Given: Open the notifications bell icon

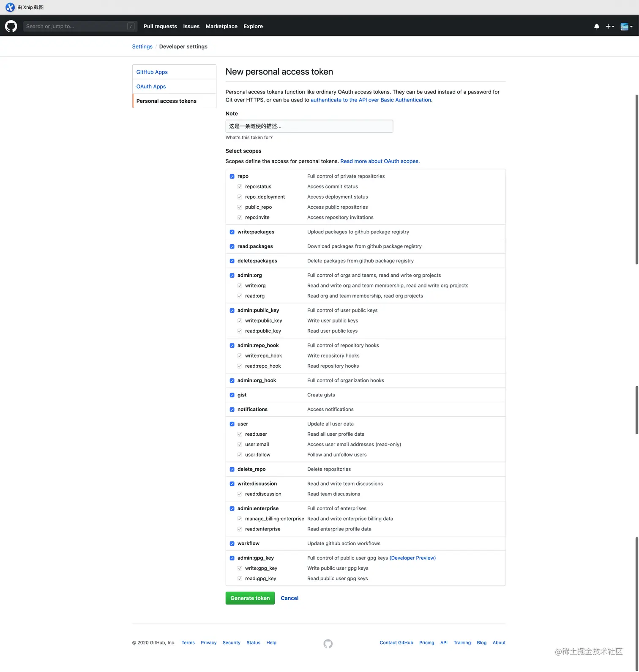Looking at the screenshot, I should click(596, 26).
